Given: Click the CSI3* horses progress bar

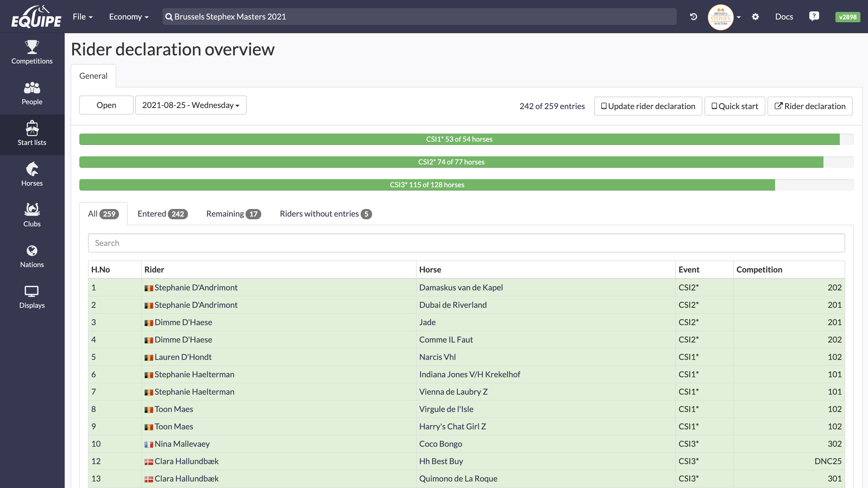Looking at the screenshot, I should [x=427, y=185].
